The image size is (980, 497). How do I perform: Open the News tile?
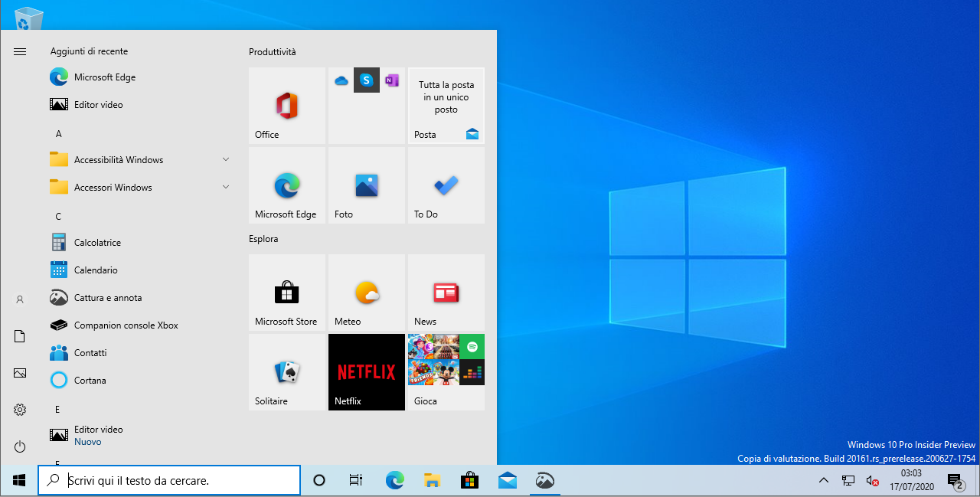coord(446,293)
